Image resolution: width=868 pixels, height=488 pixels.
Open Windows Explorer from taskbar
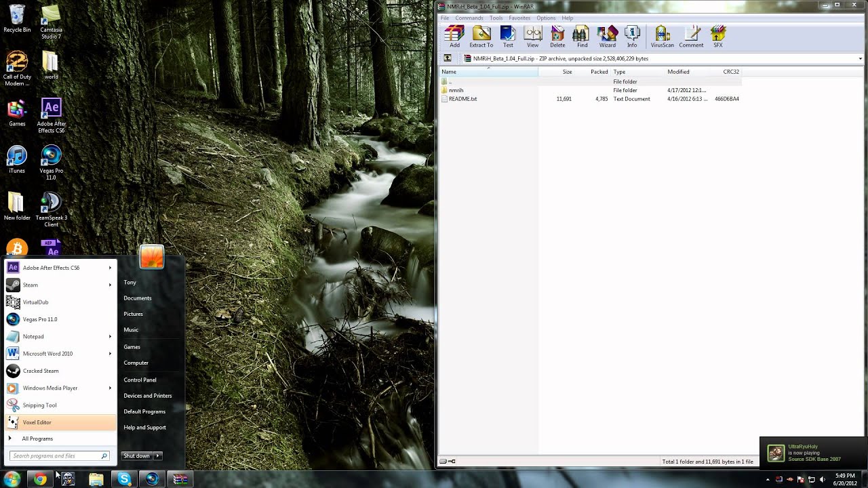tap(96, 479)
